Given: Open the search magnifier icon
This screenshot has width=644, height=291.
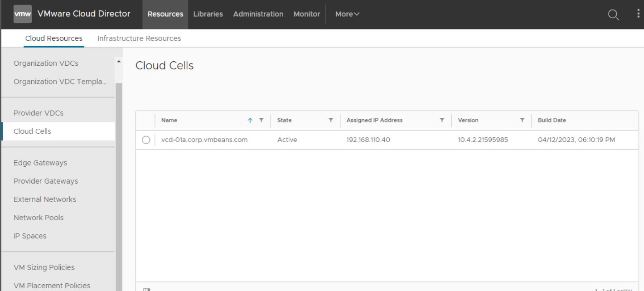Looking at the screenshot, I should point(613,15).
